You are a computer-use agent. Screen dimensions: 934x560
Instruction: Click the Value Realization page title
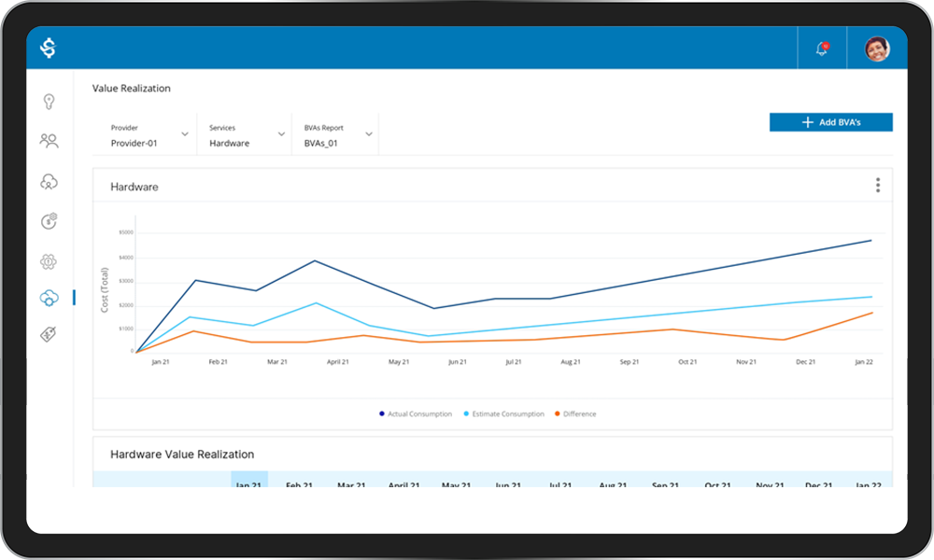point(131,88)
